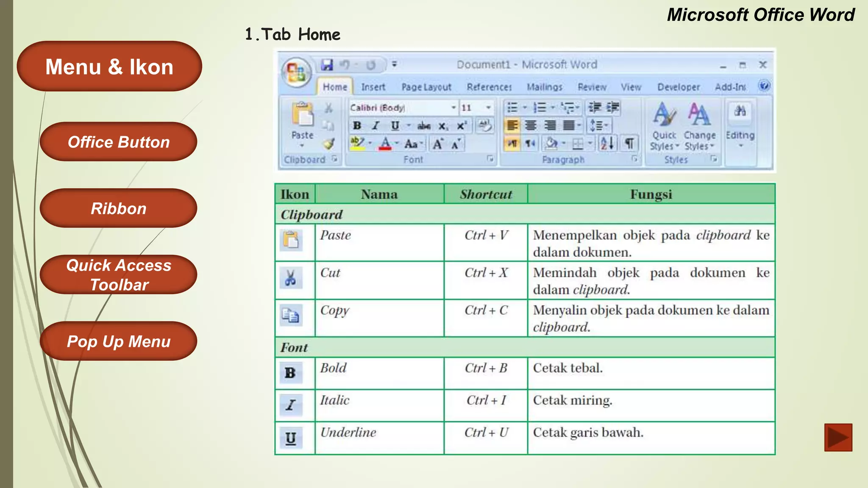This screenshot has height=488, width=868.
Task: Click the Italic I icon in the table
Action: 291,405
